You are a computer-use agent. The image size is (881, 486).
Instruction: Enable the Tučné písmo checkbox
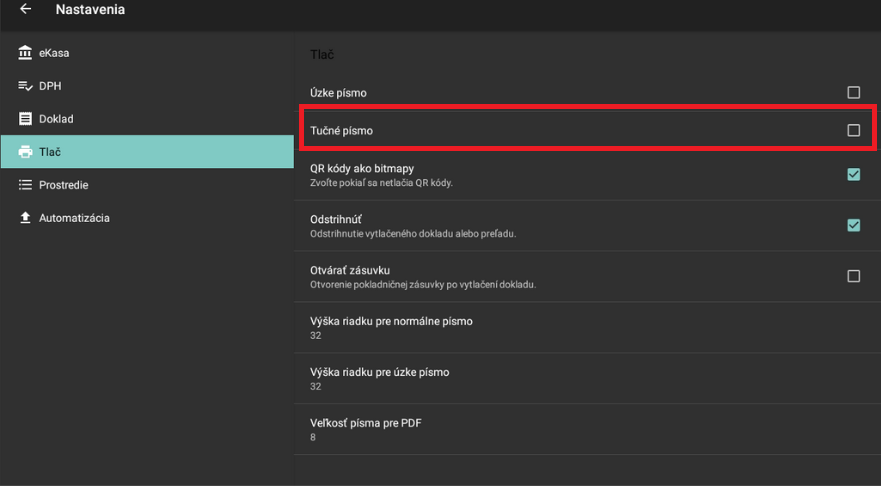(x=853, y=130)
